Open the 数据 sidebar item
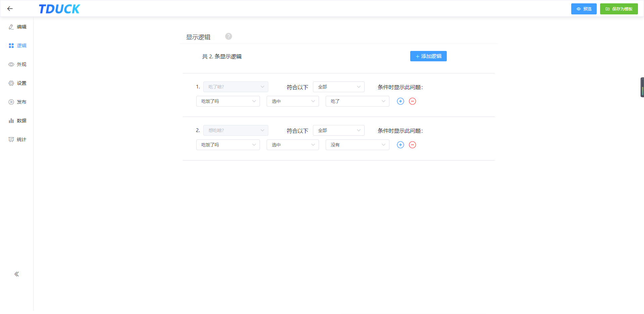644x314 pixels. click(x=17, y=121)
